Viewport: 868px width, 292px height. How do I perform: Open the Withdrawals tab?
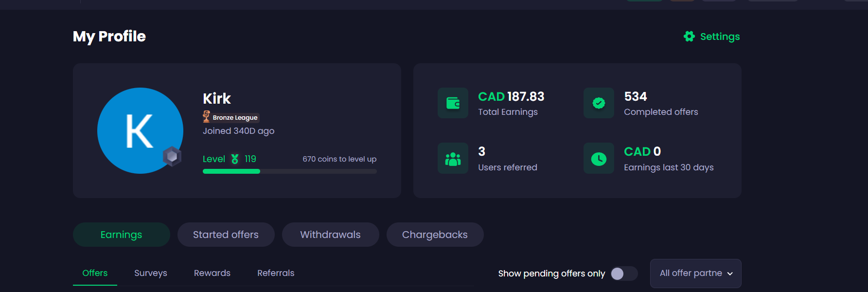pyautogui.click(x=330, y=235)
